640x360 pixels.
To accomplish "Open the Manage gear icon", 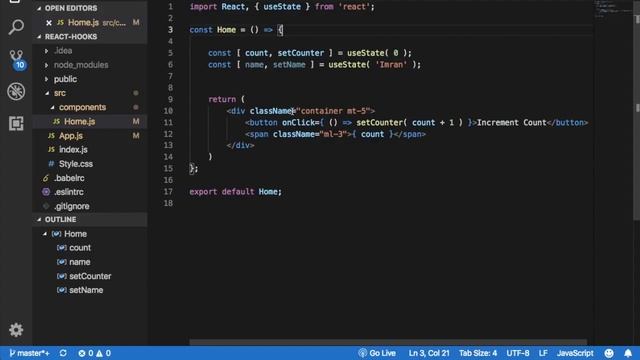I will [16, 329].
